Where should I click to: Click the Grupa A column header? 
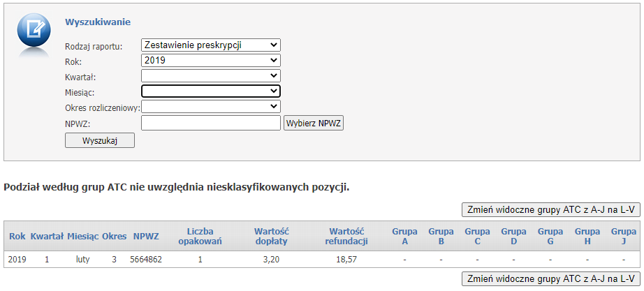click(x=404, y=237)
